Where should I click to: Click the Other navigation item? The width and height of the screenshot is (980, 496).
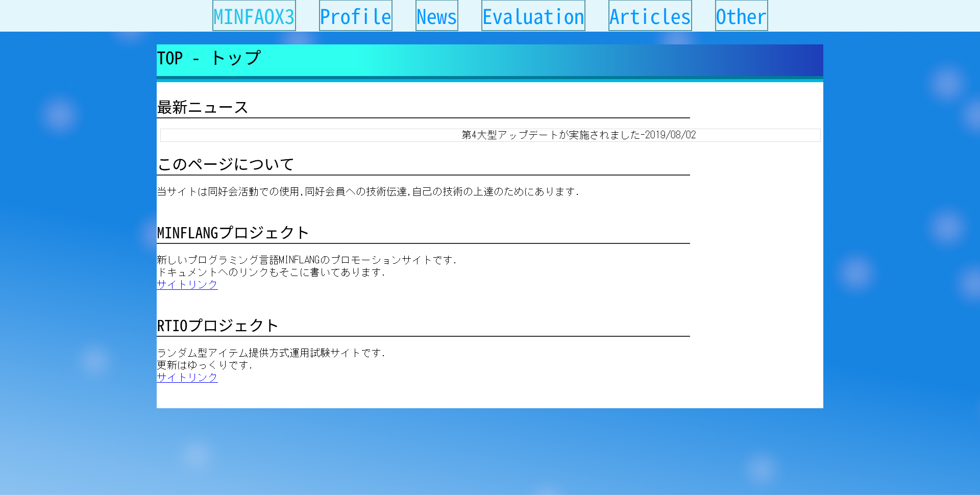(741, 16)
